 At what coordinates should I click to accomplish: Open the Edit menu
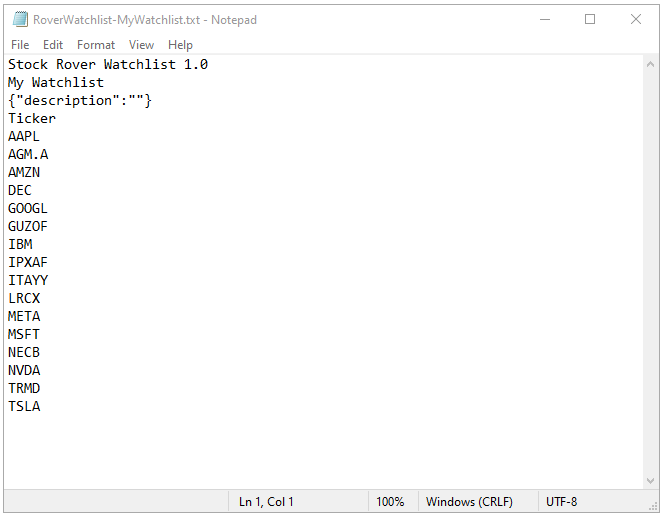click(53, 45)
